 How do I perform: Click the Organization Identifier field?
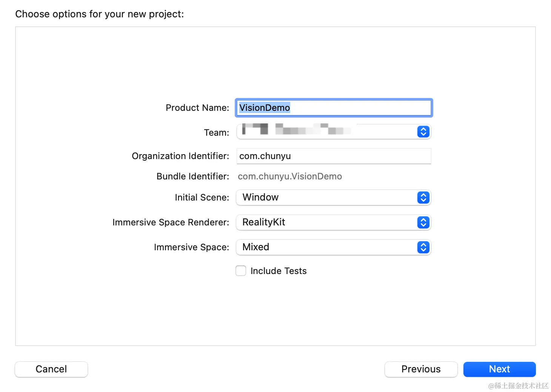pos(334,156)
